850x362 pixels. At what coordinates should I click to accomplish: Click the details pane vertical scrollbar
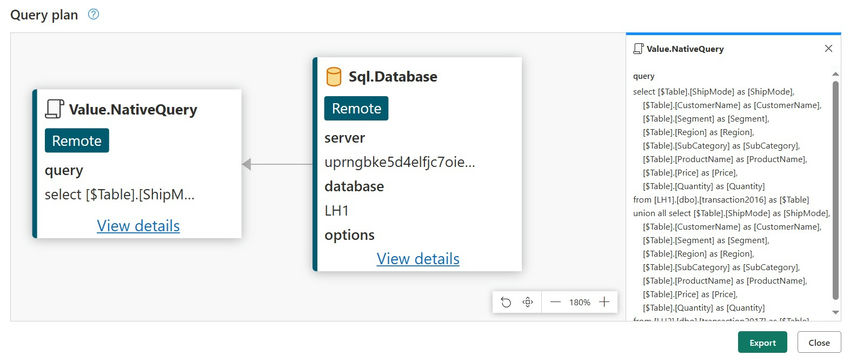(835, 190)
